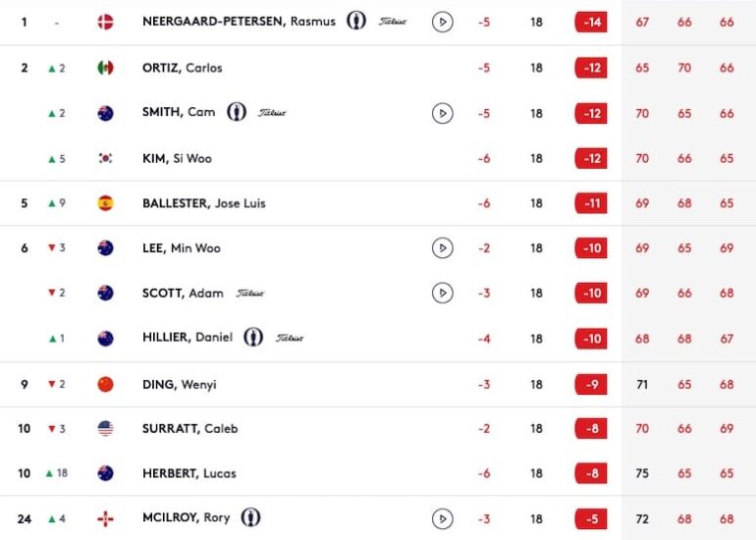Screen dimensions: 756x540
Task: Play Adam Scott's video highlights
Action: tap(443, 293)
